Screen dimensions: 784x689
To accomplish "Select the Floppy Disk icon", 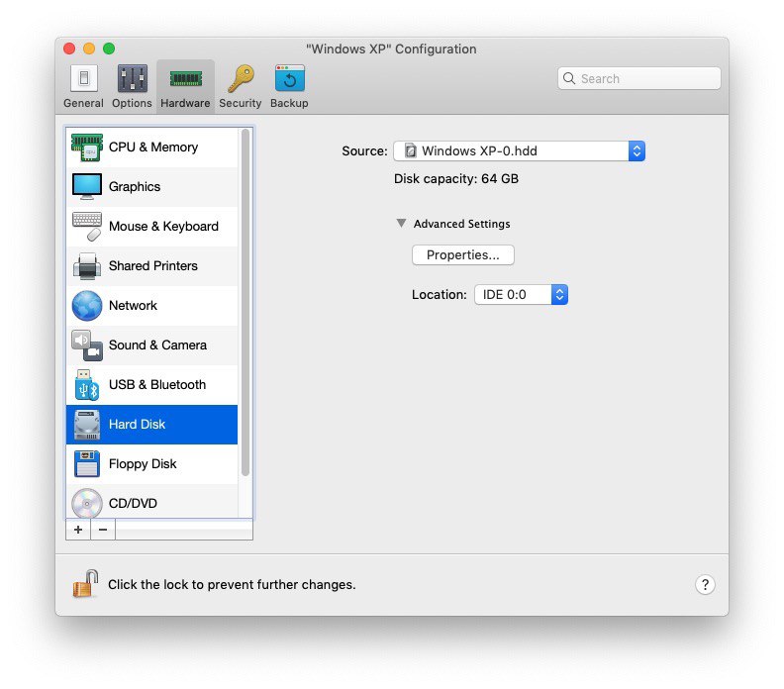I will click(x=87, y=464).
